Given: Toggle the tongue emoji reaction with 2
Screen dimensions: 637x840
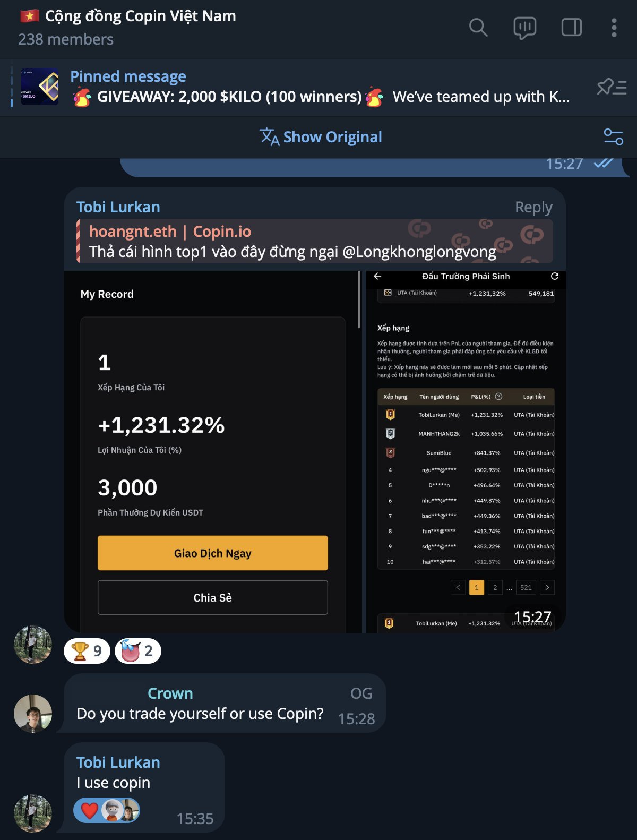Looking at the screenshot, I should click(138, 651).
